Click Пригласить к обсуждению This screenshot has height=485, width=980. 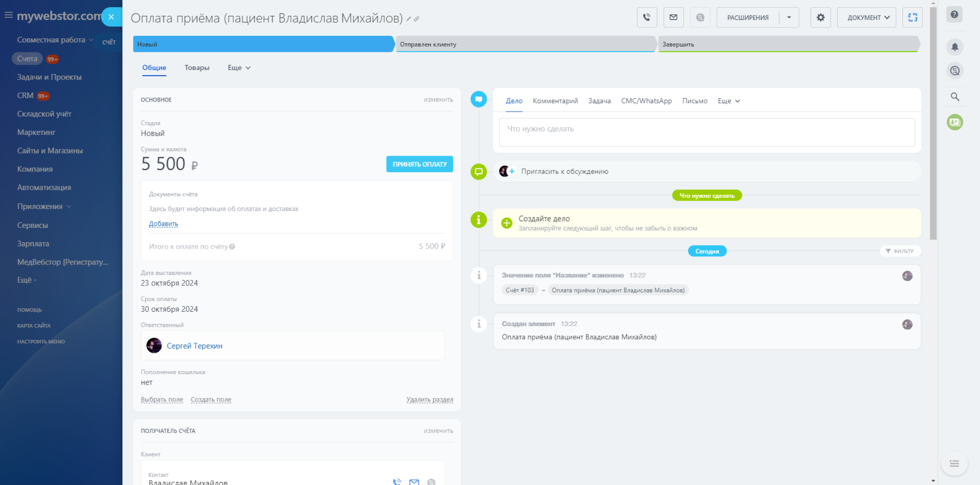pyautogui.click(x=564, y=172)
